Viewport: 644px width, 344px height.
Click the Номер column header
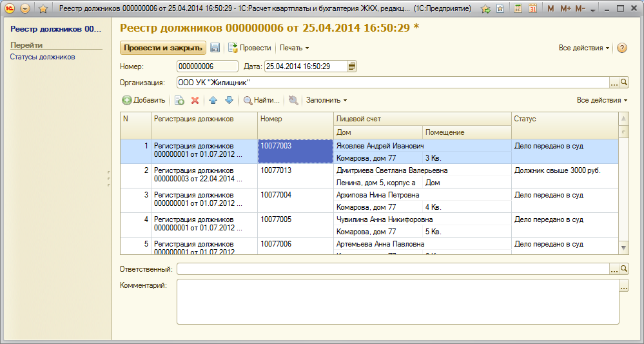[295, 125]
